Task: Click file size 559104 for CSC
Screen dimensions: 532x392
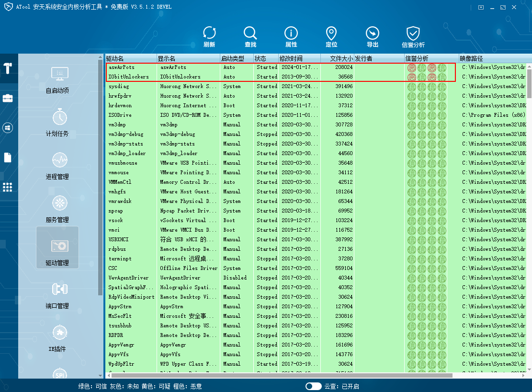Action: (x=344, y=268)
